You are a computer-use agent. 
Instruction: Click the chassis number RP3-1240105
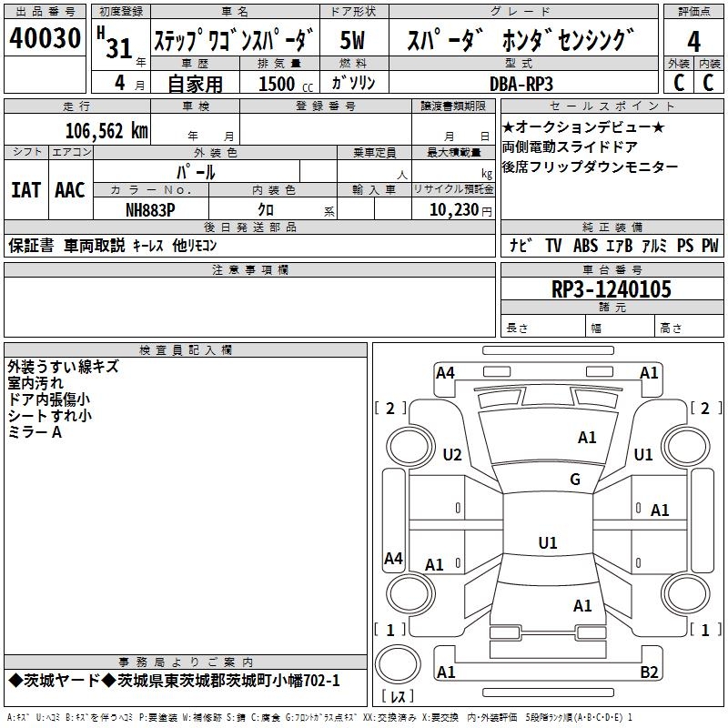pyautogui.click(x=612, y=289)
